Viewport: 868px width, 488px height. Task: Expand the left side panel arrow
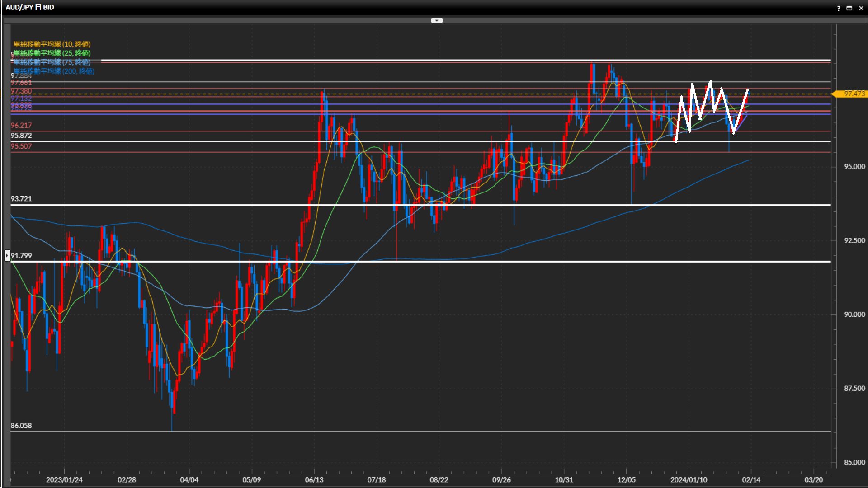pos(7,256)
